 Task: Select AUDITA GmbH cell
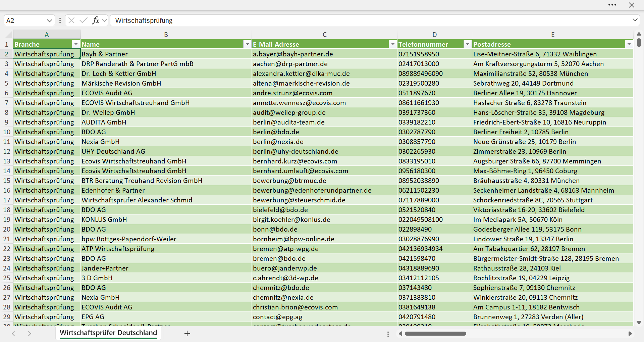pyautogui.click(x=166, y=122)
